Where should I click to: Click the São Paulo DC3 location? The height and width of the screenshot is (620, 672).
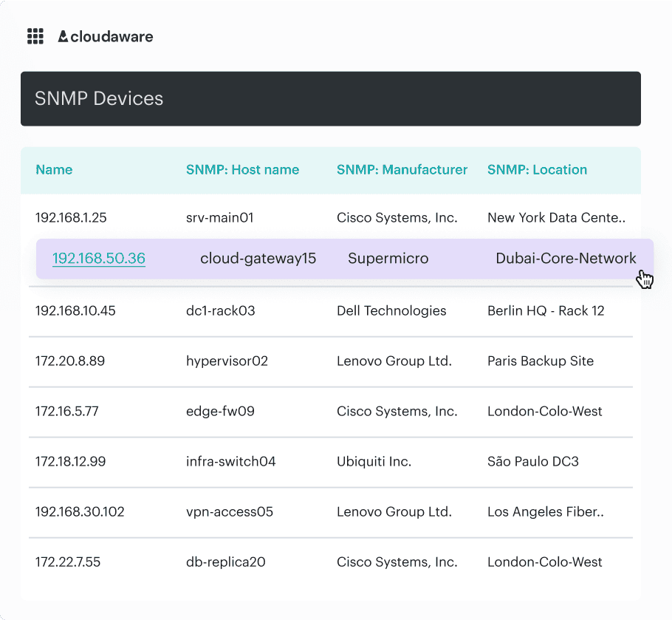pos(533,461)
